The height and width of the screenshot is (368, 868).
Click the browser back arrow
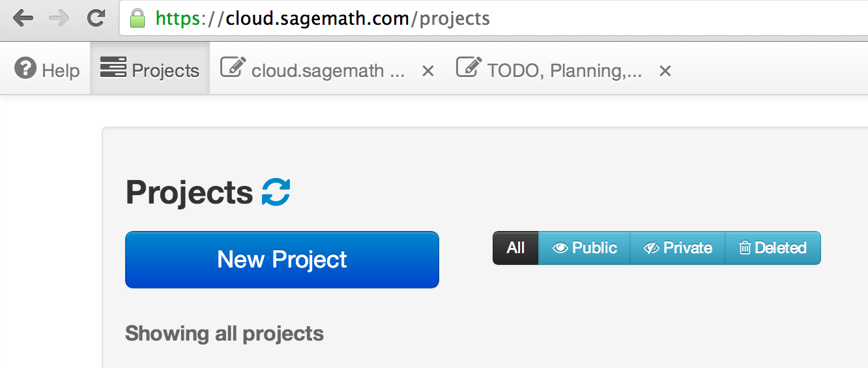pyautogui.click(x=23, y=18)
